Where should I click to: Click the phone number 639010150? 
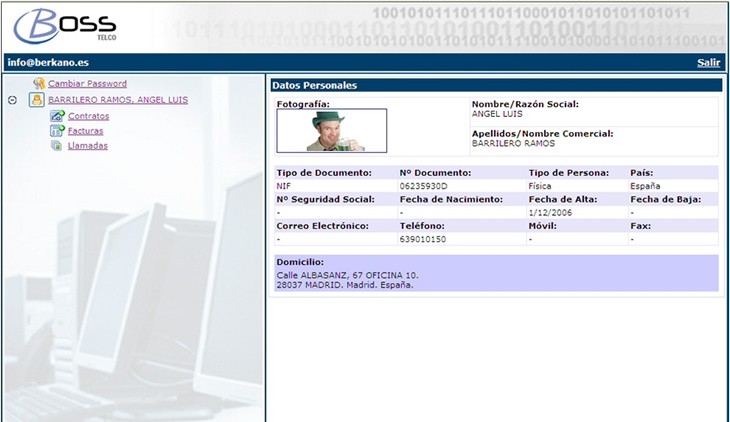[422, 240]
